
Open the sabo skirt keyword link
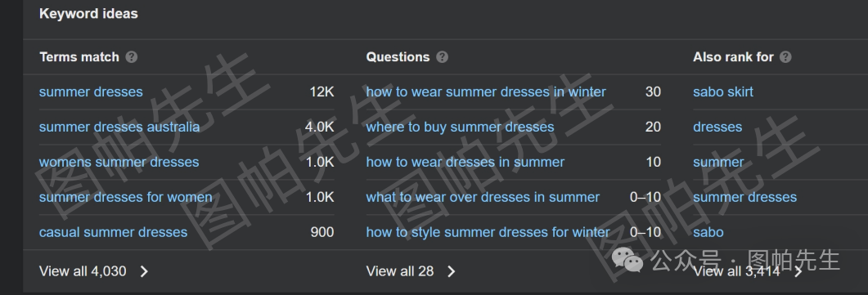(723, 92)
